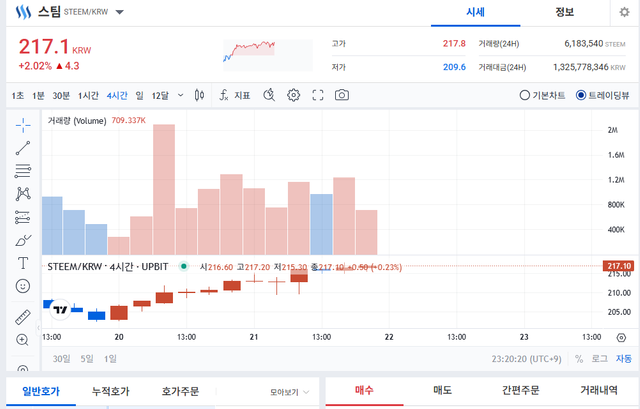Select the long position forecasting tool
640x409 pixels.
[x=23, y=217]
